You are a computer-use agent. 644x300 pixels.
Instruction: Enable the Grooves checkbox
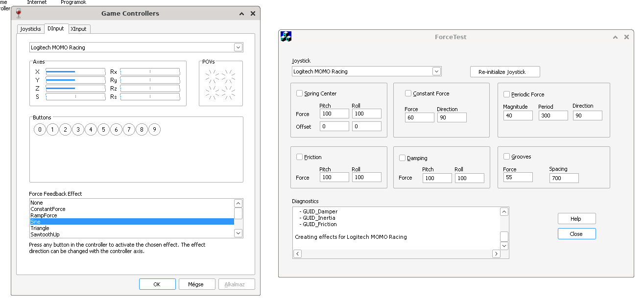[507, 156]
